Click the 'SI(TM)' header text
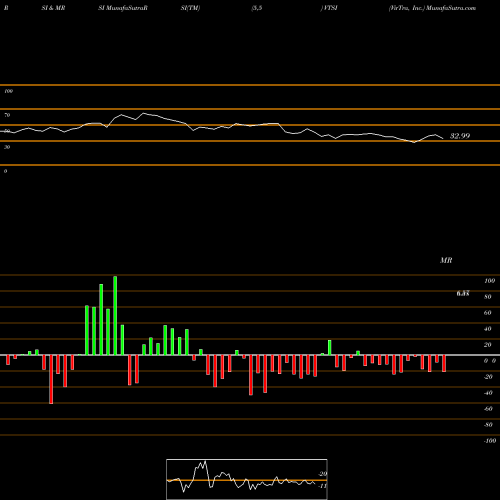 click(x=191, y=8)
